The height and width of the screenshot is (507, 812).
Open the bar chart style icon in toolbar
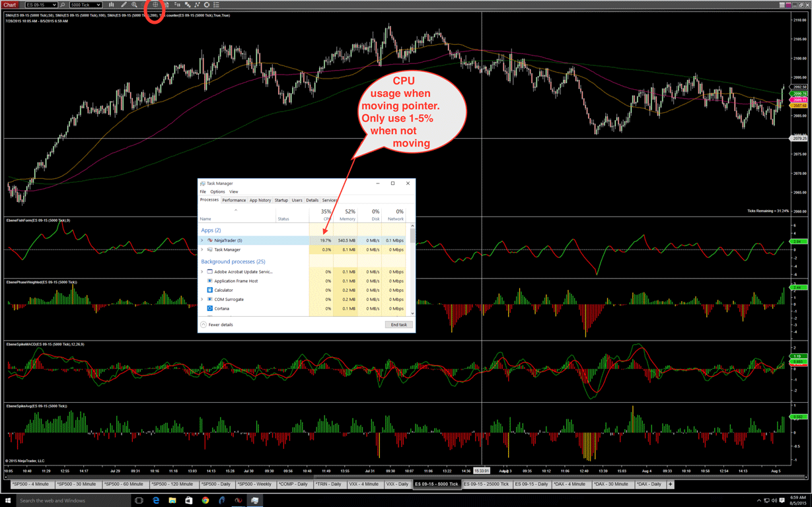[x=111, y=5]
